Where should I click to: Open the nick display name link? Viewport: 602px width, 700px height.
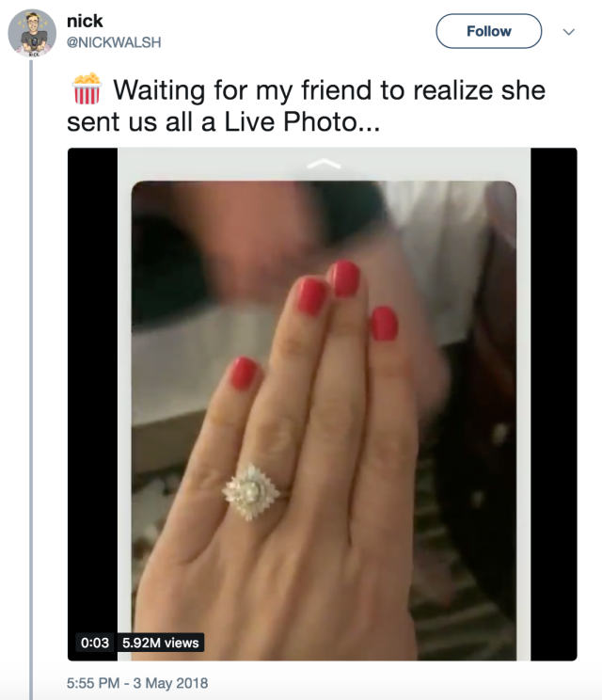[85, 21]
